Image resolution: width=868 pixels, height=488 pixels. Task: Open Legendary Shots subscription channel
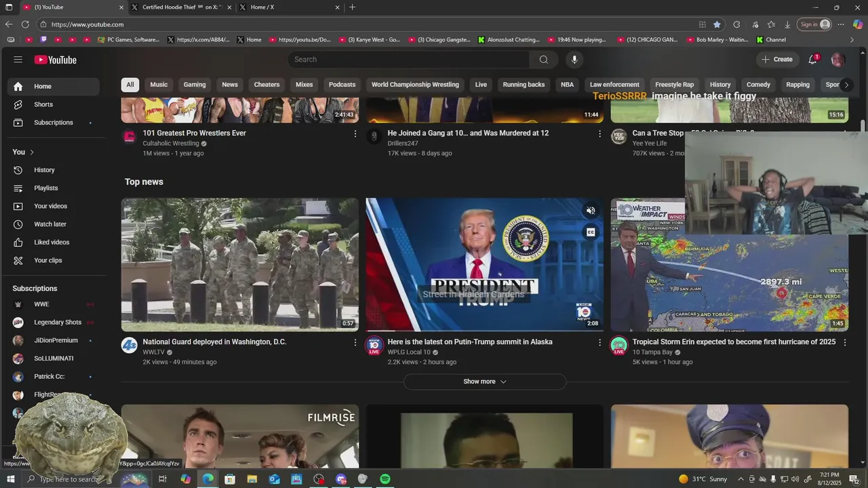pos(54,323)
